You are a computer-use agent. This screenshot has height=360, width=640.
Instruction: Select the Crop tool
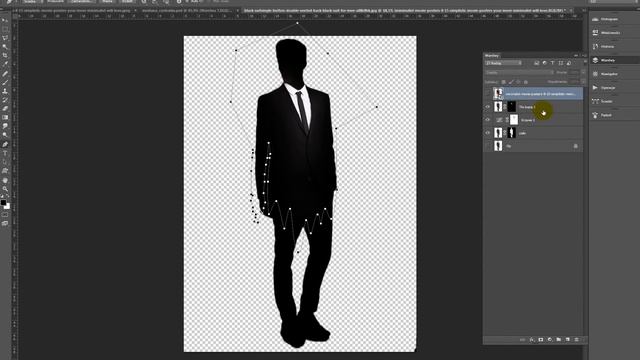[x=5, y=55]
